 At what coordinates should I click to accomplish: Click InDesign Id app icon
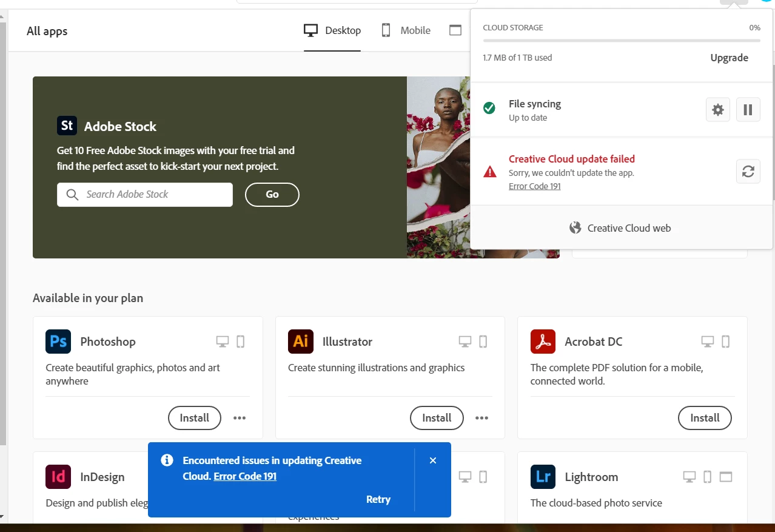[58, 477]
